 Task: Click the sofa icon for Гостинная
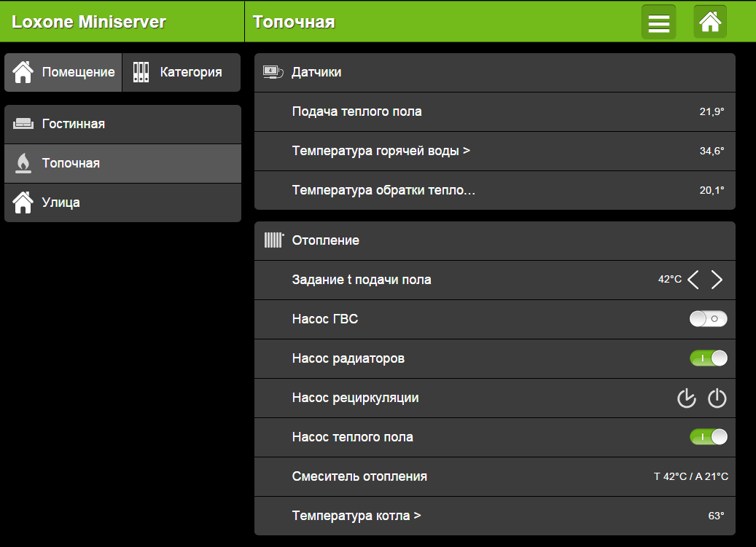pos(23,124)
